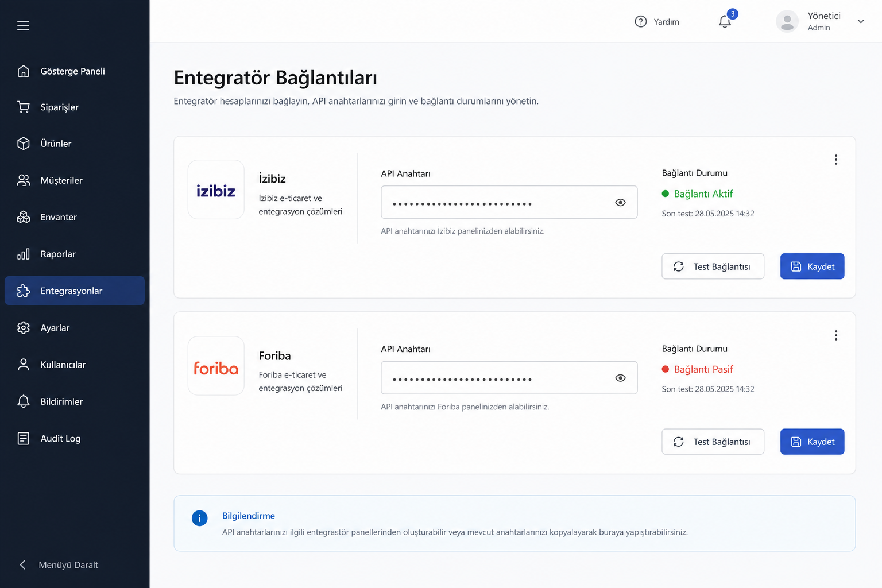Click the red Bağlantı Pasif status dot
Image resolution: width=882 pixels, height=588 pixels.
(666, 369)
